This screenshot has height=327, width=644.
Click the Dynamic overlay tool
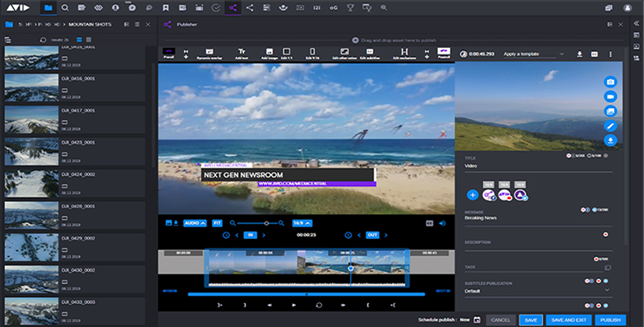tap(210, 54)
